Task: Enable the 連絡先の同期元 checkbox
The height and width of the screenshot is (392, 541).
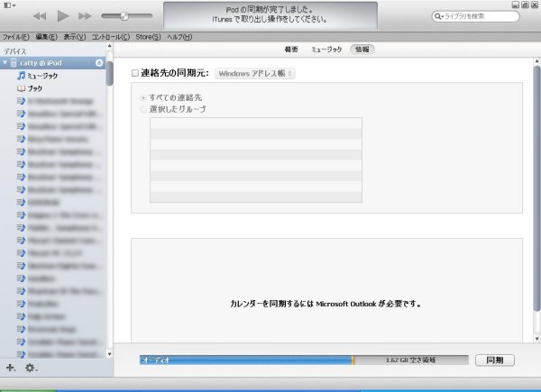Action: click(135, 73)
